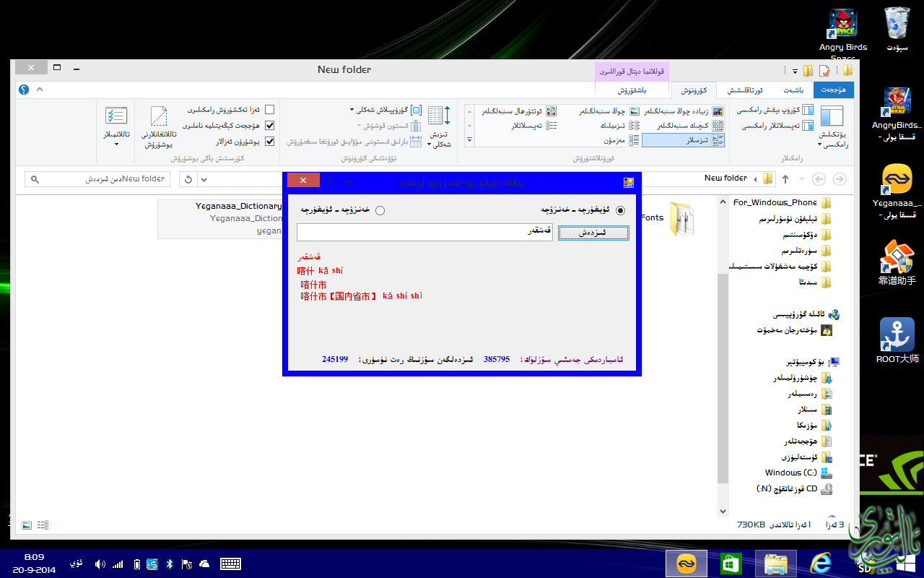924x578 pixels.
Task: Click the dictionary search input field
Action: click(424, 232)
